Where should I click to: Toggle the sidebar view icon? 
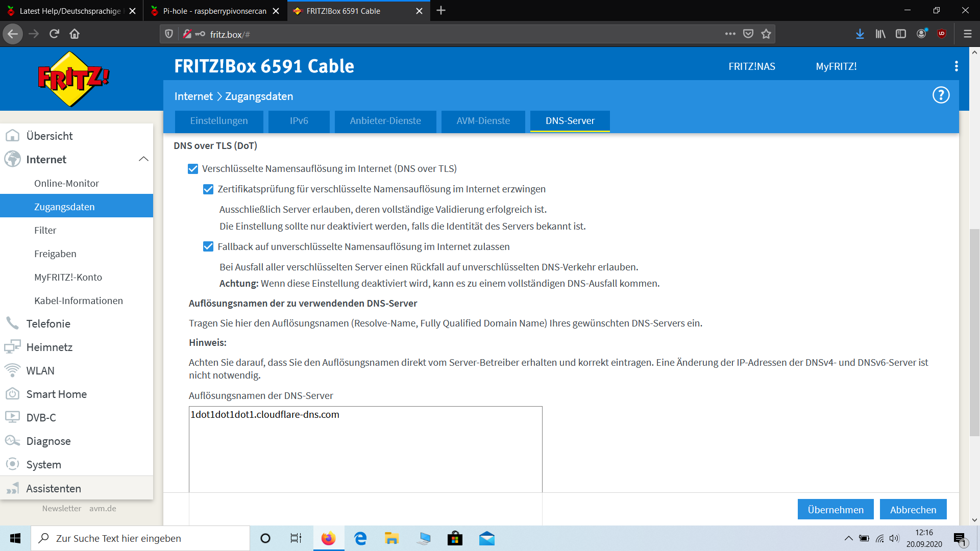(901, 34)
